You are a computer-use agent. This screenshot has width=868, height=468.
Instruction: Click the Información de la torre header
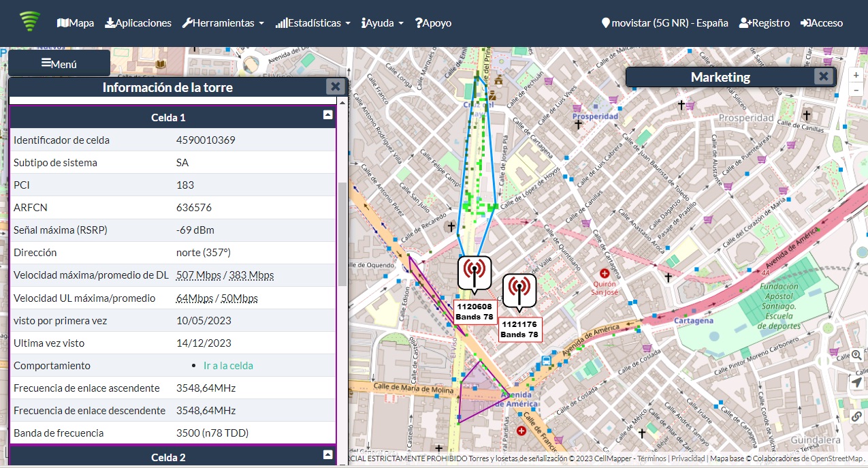(x=167, y=87)
